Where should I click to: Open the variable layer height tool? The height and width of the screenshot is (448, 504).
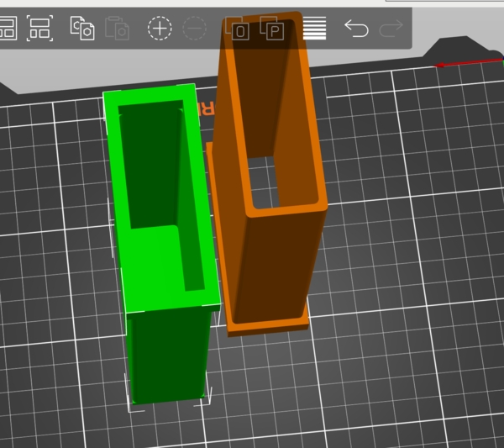(315, 29)
